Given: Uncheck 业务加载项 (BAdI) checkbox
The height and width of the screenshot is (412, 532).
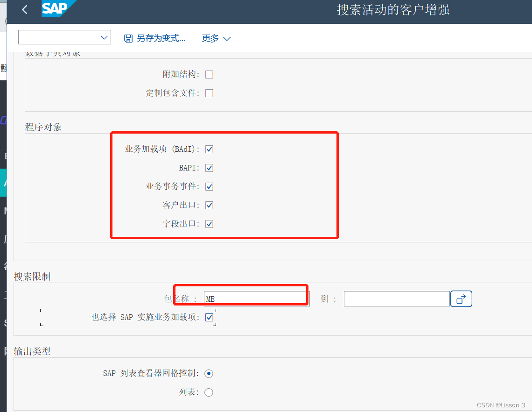Looking at the screenshot, I should point(210,149).
